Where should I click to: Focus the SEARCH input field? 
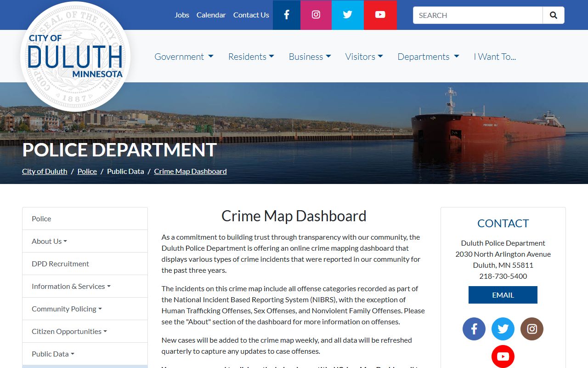[x=478, y=15]
